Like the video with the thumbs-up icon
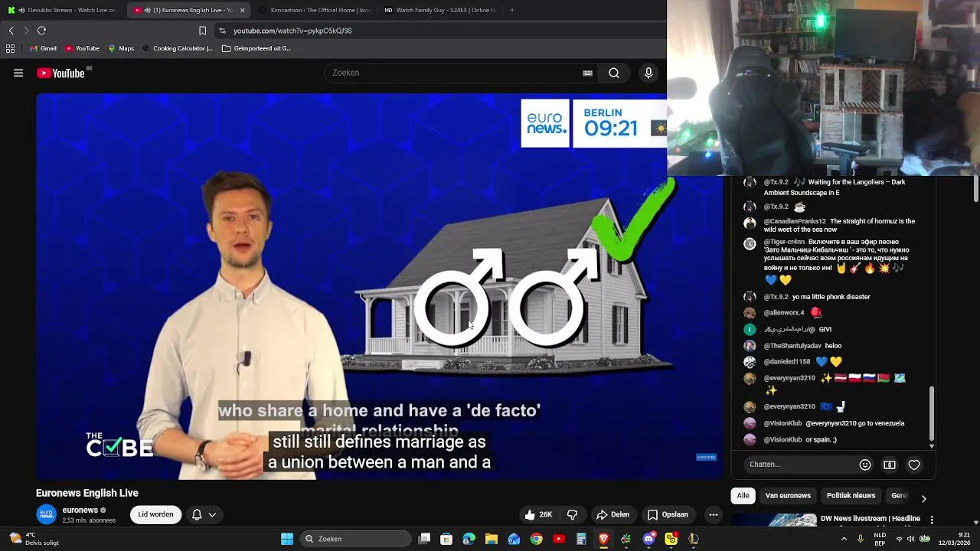Screen dimensions: 980x551 point(530,515)
